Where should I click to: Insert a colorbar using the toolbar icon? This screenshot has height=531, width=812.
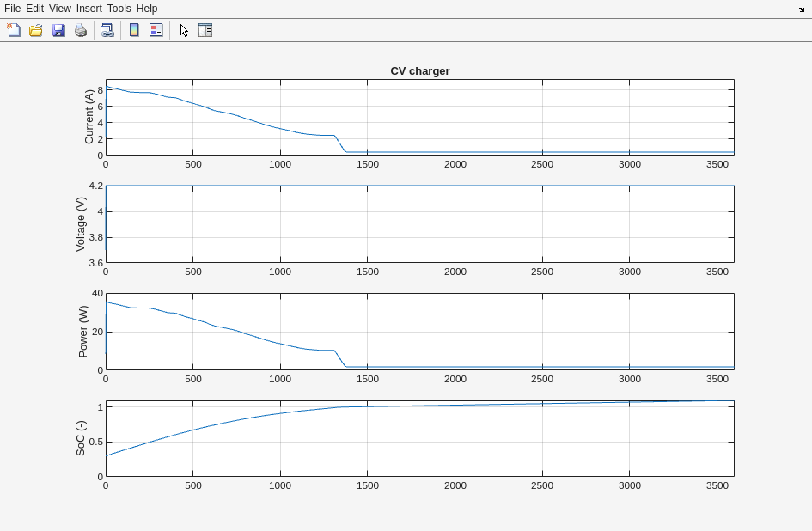tap(134, 30)
